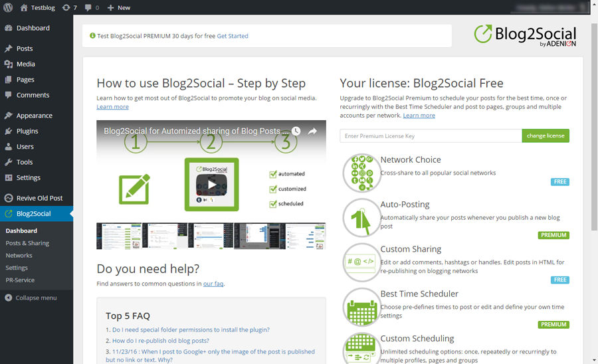Click the Auto-Posting circular icon
Screen dimensions: 598x364
(x=361, y=218)
